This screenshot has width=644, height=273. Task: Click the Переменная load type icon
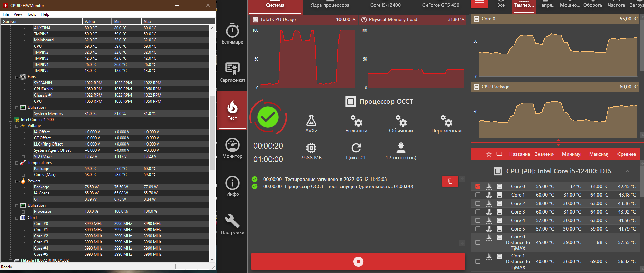446,121
